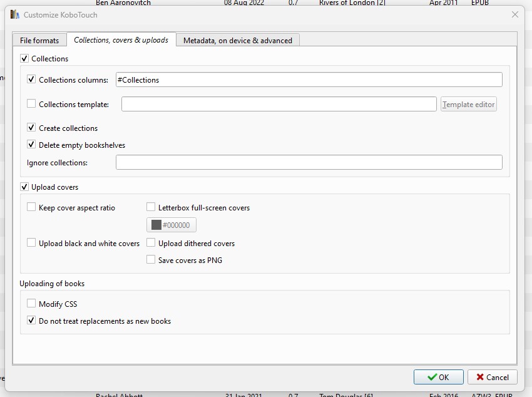Enable the Collections template checkbox
This screenshot has width=532, height=397.
[x=31, y=103]
